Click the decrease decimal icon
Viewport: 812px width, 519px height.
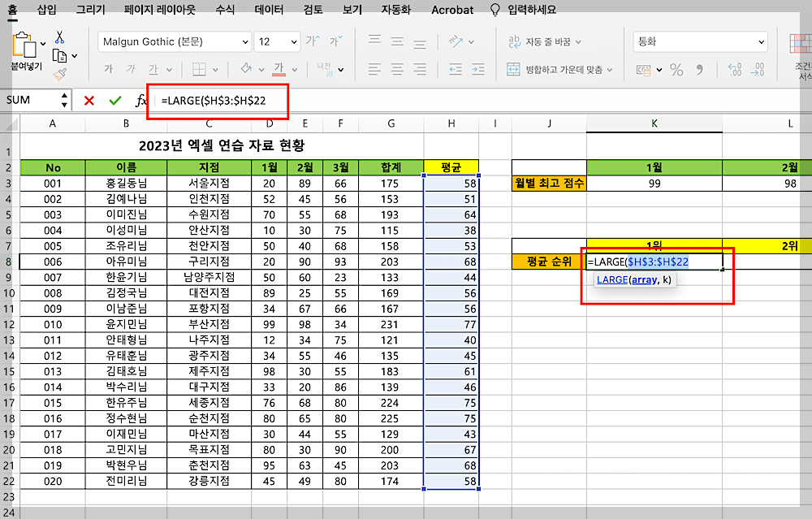click(758, 69)
